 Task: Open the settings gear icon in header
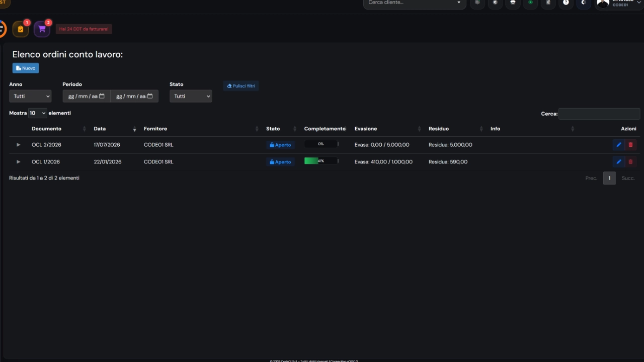[584, 3]
